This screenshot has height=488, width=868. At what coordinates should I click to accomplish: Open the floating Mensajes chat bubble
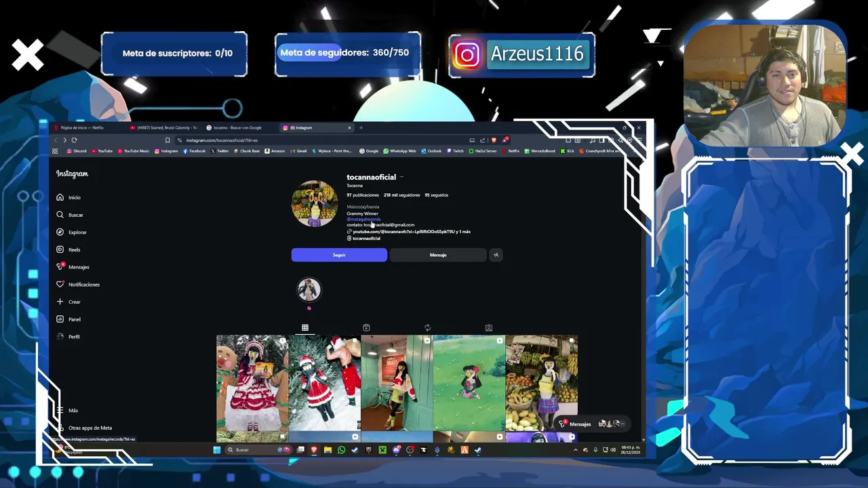[591, 424]
